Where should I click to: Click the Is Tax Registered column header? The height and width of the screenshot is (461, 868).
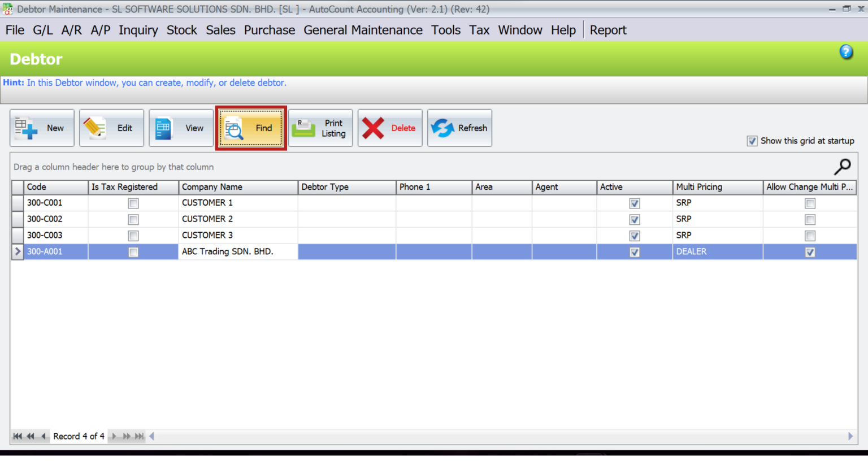pos(133,187)
